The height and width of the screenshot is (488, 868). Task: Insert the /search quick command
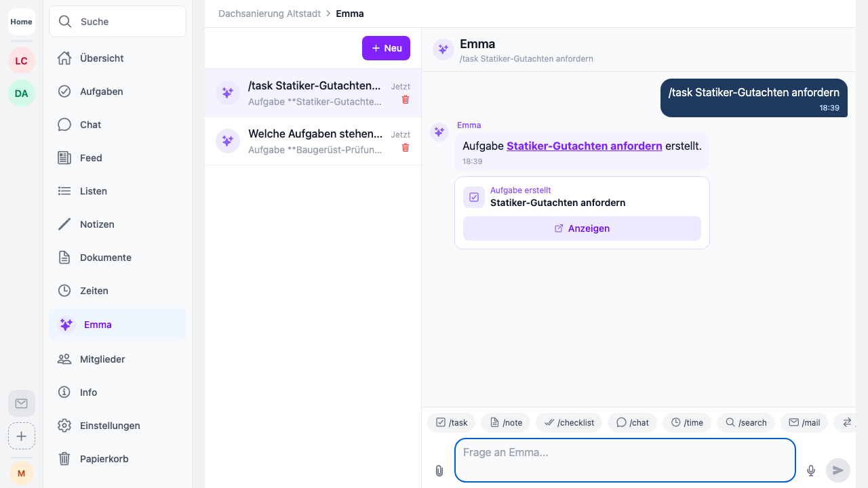(x=745, y=422)
